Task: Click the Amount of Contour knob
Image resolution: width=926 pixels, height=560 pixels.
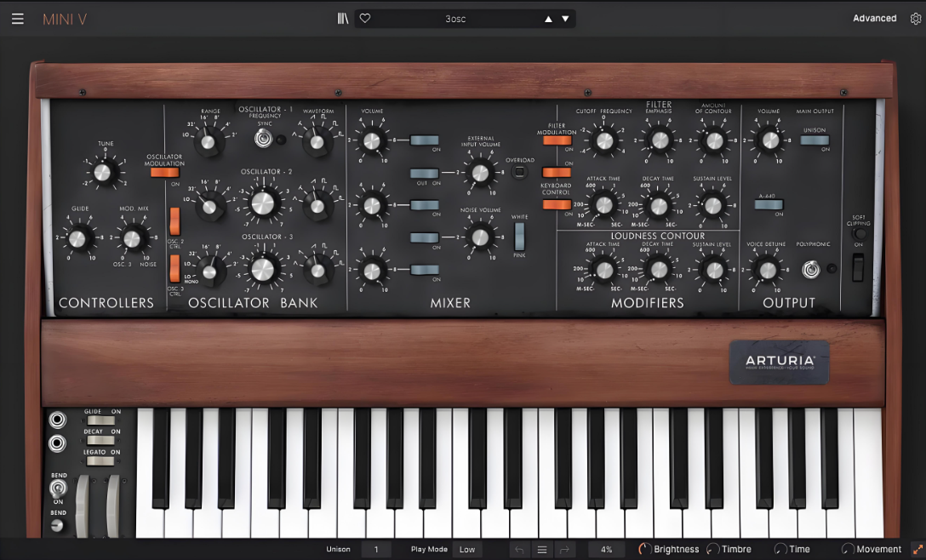Action: pyautogui.click(x=715, y=140)
